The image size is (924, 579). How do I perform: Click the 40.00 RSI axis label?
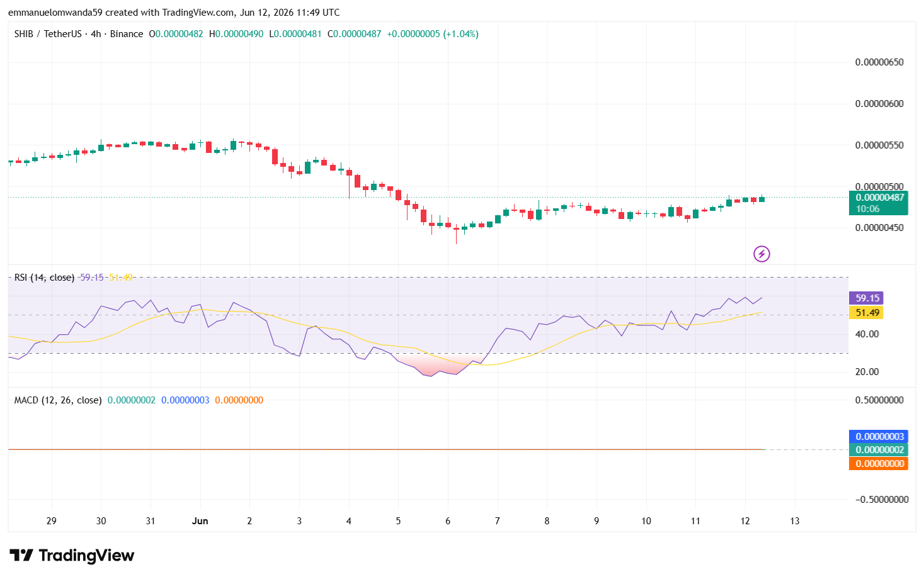[867, 334]
